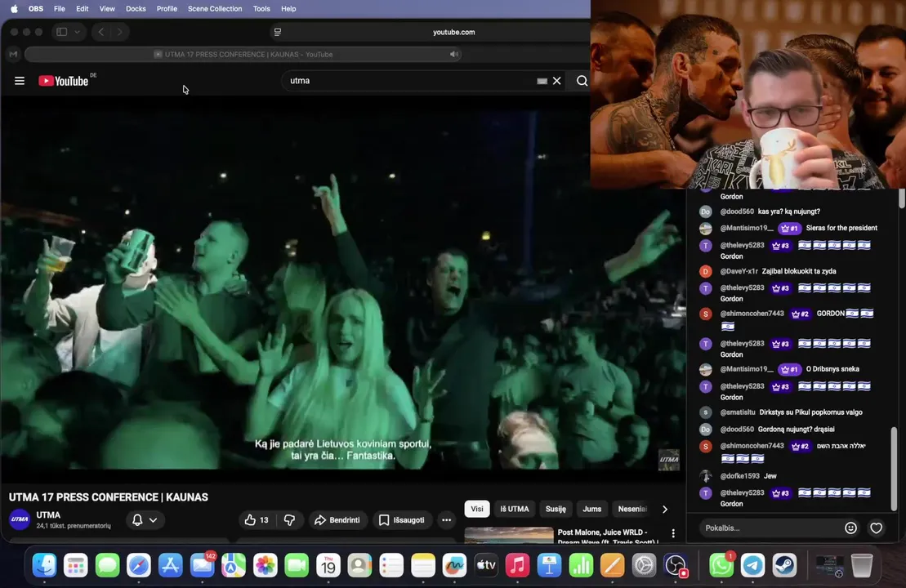Open OBS Scene Collection menu
The width and height of the screenshot is (906, 588).
(215, 9)
